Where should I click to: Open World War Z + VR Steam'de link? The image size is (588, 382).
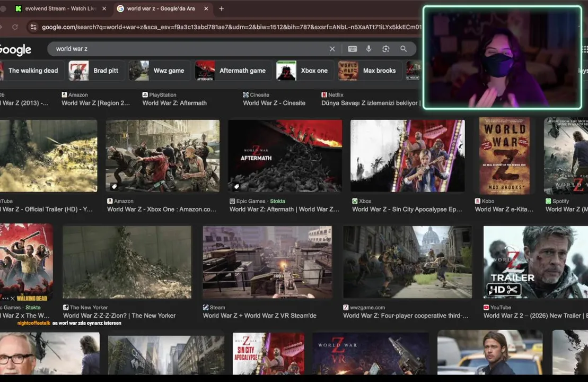(259, 316)
